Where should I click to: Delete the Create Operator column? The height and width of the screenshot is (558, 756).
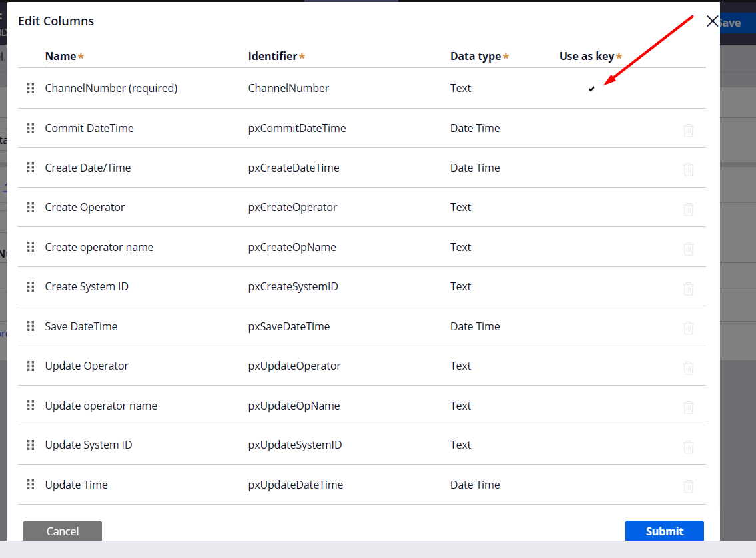coord(689,209)
